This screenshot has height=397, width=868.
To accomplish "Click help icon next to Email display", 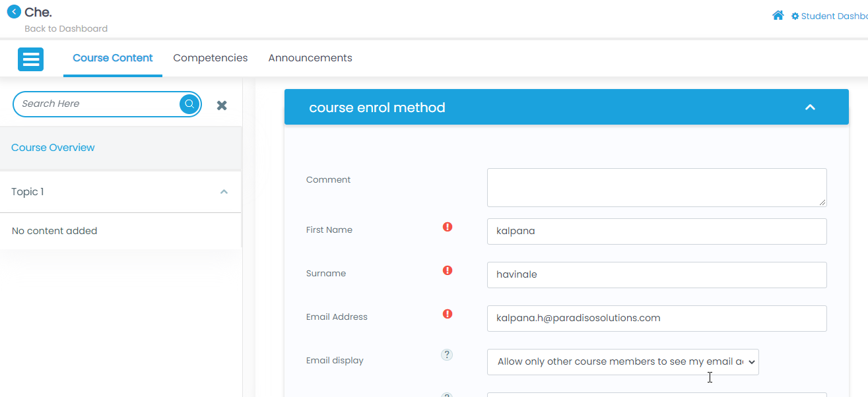I will [x=447, y=355].
